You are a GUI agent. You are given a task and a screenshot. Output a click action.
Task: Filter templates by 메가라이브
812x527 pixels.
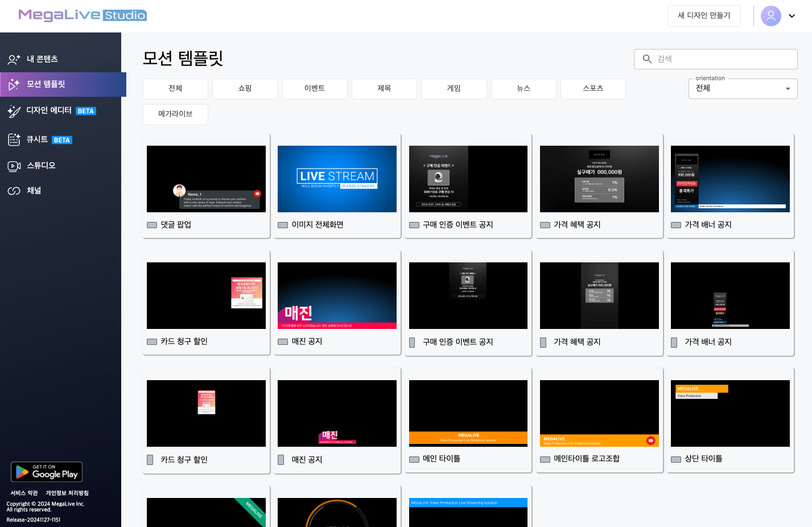(x=175, y=114)
